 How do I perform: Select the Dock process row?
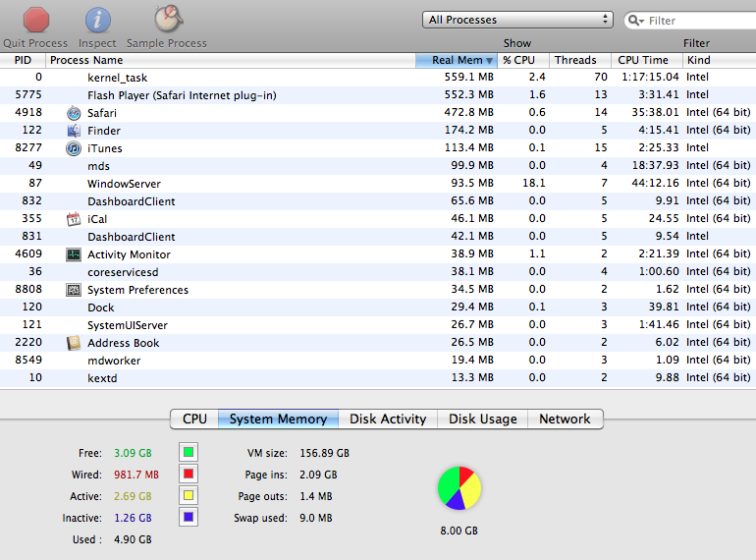click(378, 308)
